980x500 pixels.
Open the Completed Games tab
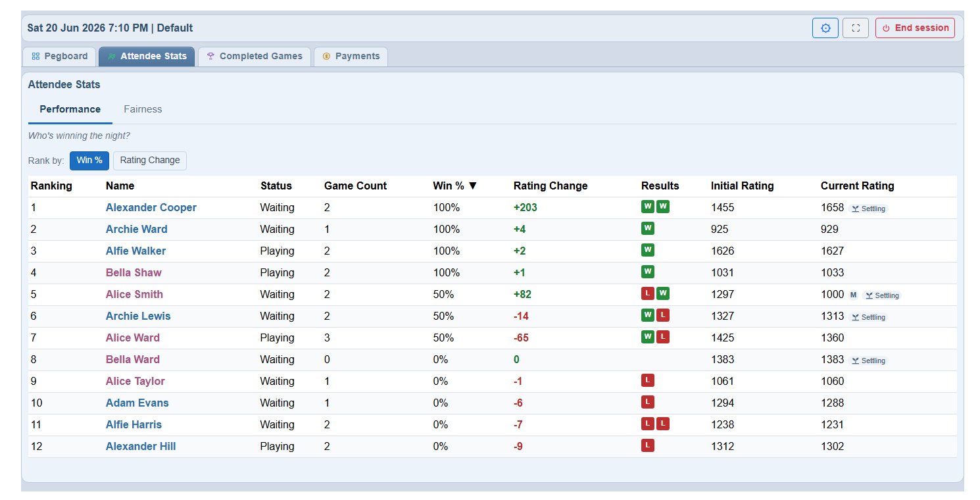pos(254,57)
